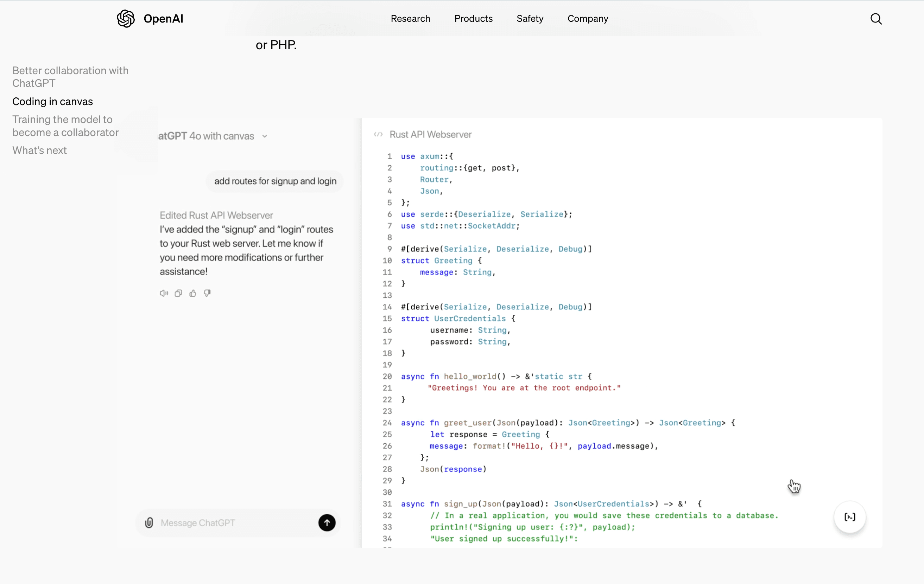This screenshot has height=584, width=924.
Task: Open the Products menu
Action: 473,19
